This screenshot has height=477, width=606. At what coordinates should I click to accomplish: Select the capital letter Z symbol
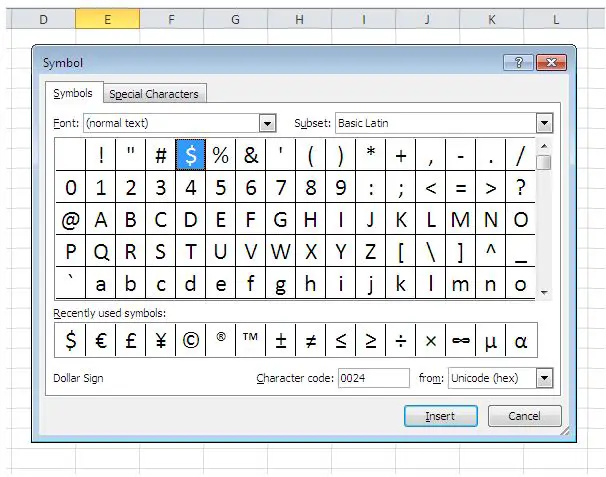[x=371, y=251]
